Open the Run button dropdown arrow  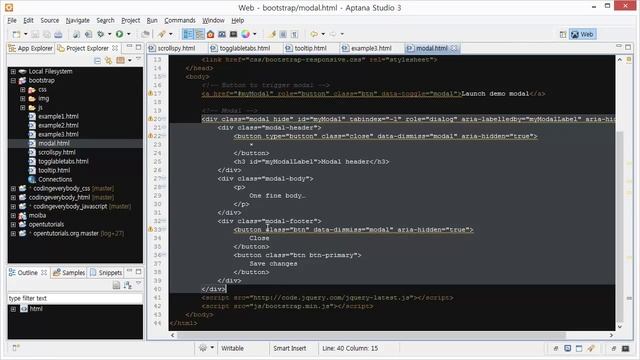coord(129,34)
